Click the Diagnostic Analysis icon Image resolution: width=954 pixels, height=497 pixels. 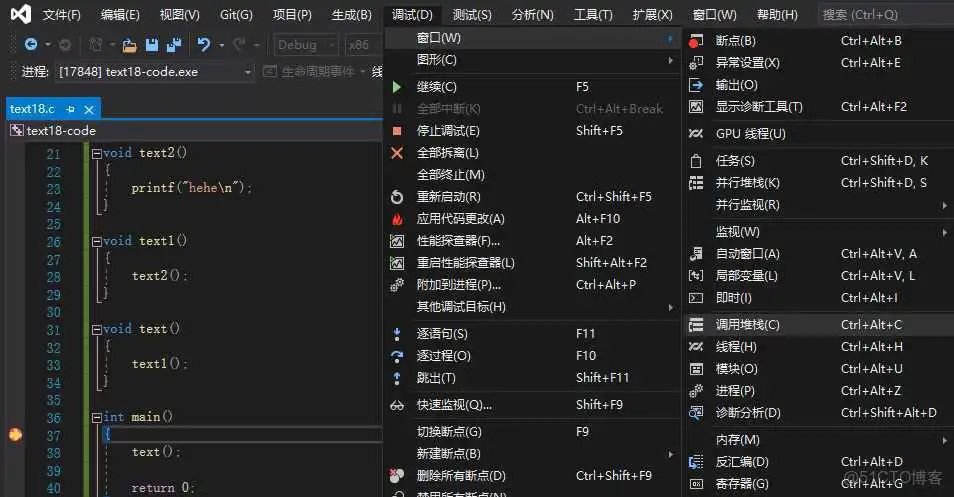point(695,413)
